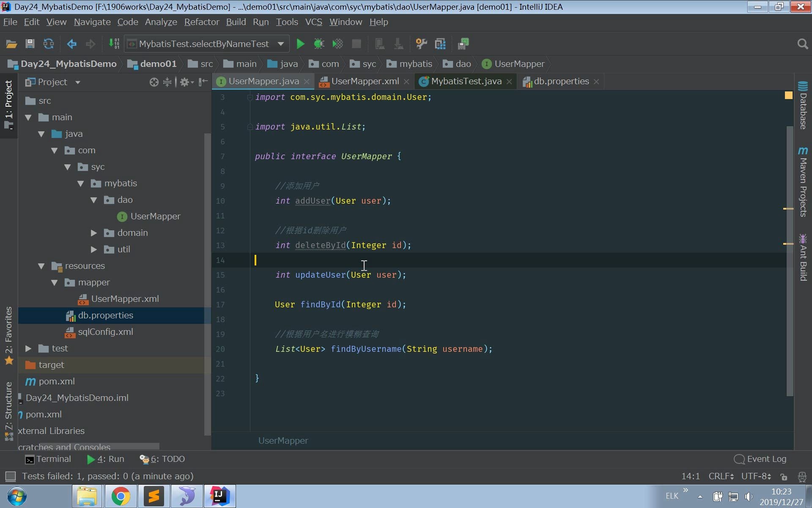Open the Refactor menu

pyautogui.click(x=201, y=22)
